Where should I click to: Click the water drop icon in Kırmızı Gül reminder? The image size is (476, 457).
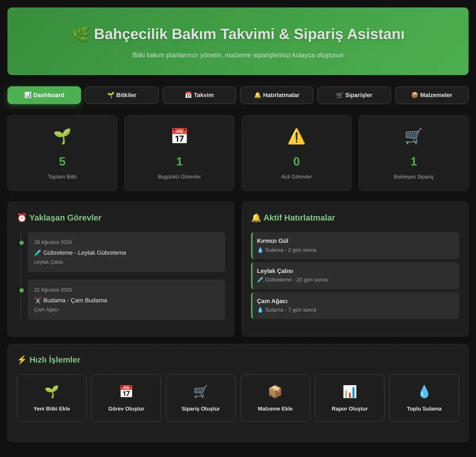(x=260, y=250)
